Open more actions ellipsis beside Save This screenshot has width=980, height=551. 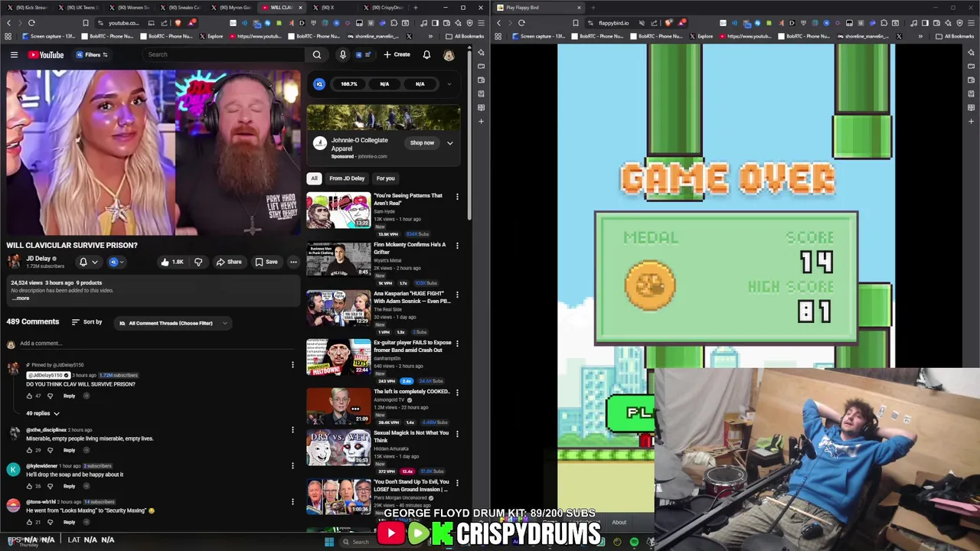click(x=293, y=262)
